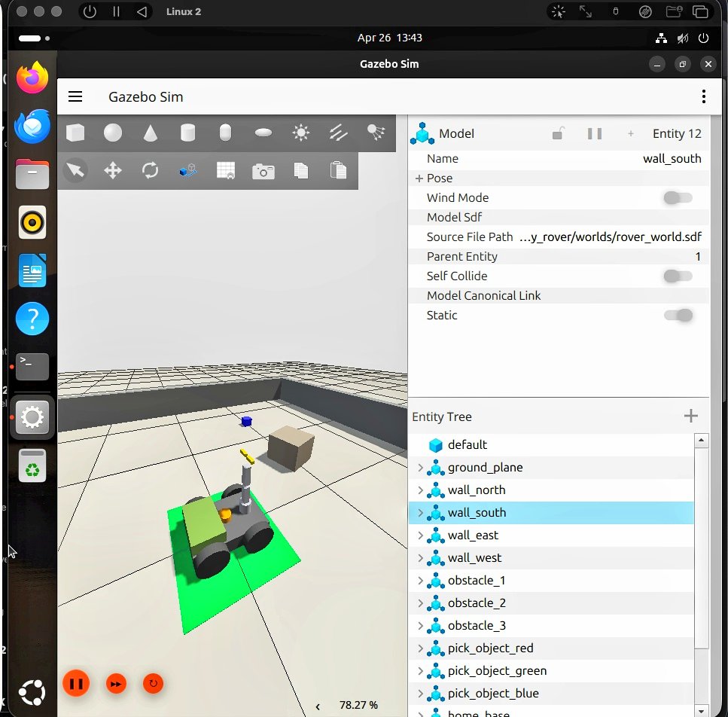Click the Apr 26 13:43 clock
Screen dimensions: 728x717
[389, 38]
